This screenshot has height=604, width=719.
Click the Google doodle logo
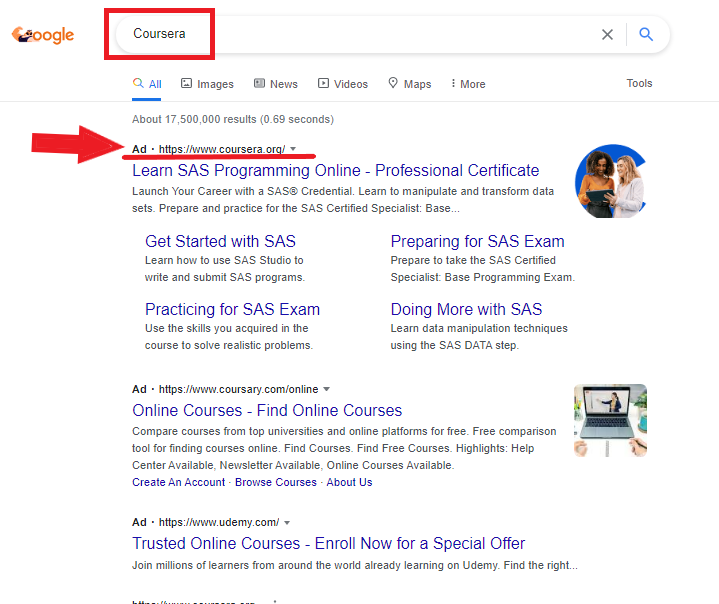point(43,35)
